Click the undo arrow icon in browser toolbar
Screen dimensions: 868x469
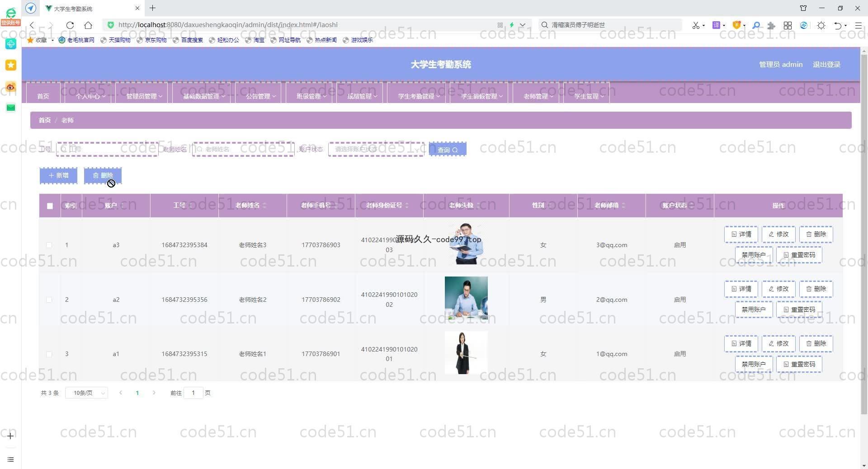(x=838, y=25)
